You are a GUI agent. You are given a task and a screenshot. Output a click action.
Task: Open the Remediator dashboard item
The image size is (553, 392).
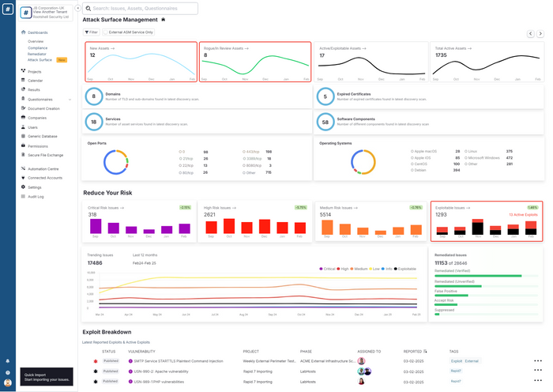click(37, 54)
